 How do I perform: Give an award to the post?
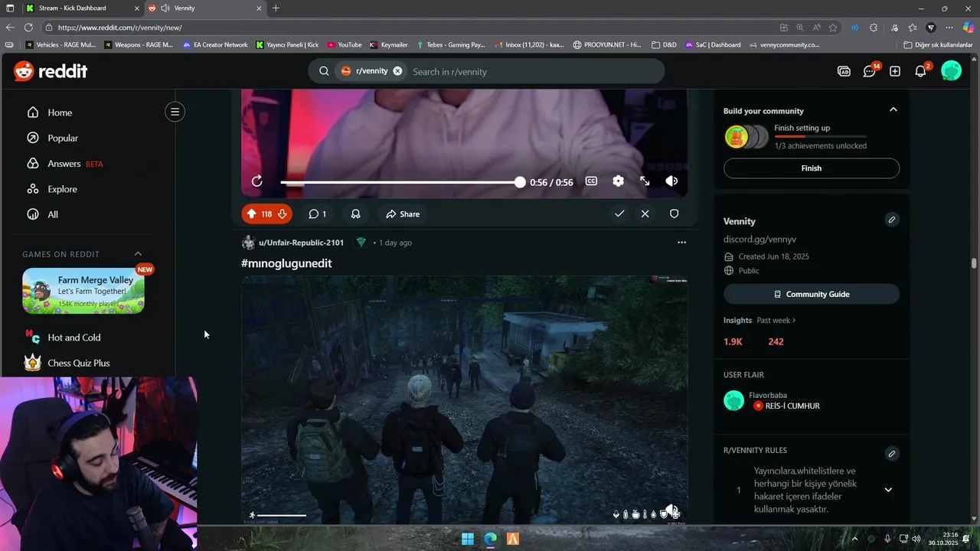[x=355, y=214]
